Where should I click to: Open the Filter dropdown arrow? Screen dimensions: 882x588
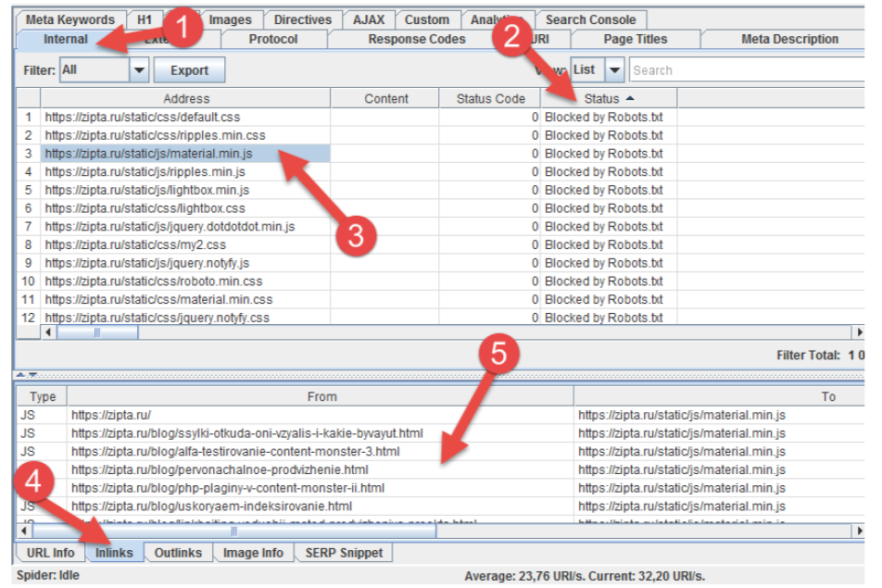[x=139, y=70]
